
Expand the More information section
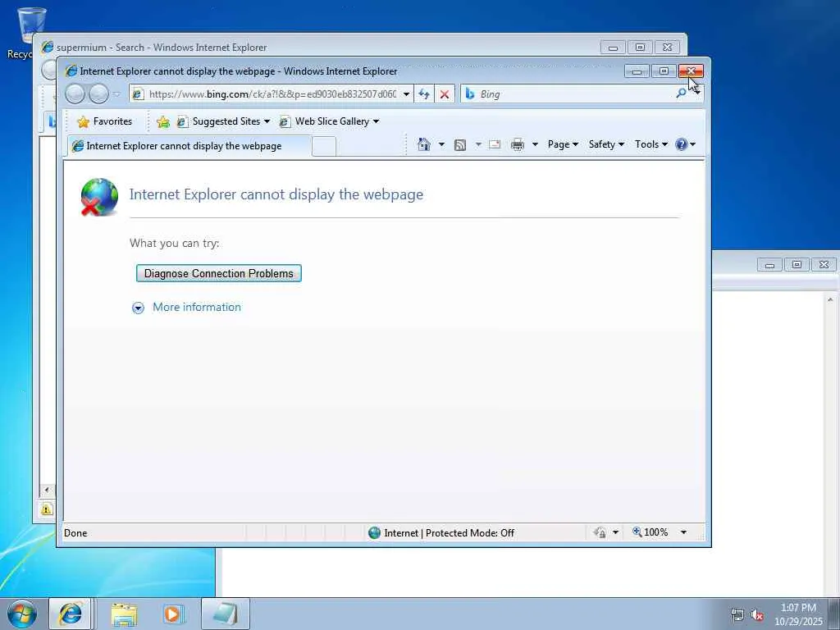point(138,308)
